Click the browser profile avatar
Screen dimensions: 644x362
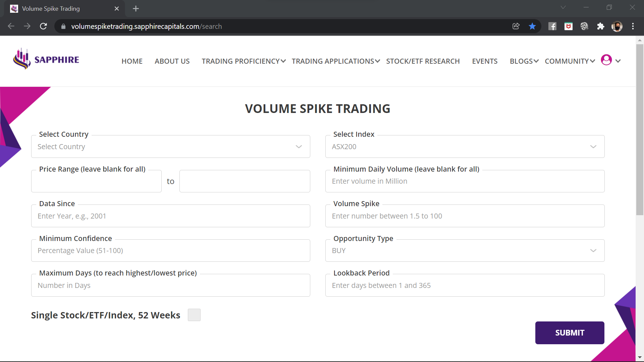(x=617, y=26)
